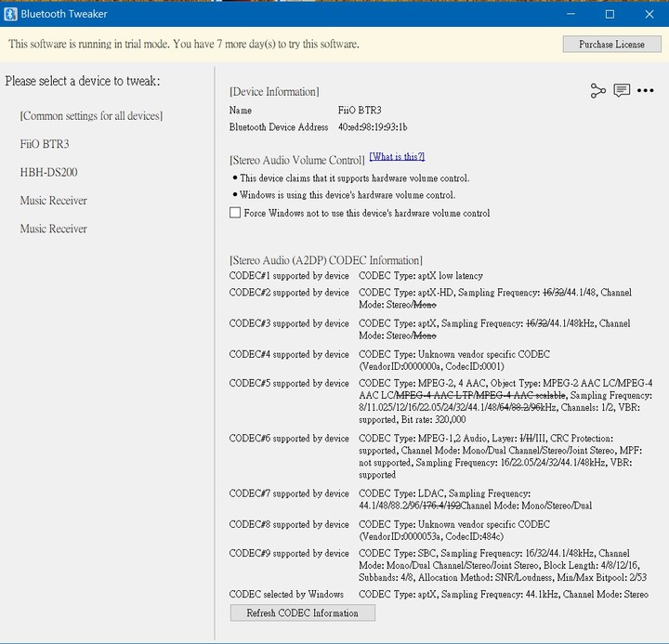Click CODEC#6 supported by device label

coord(289,439)
